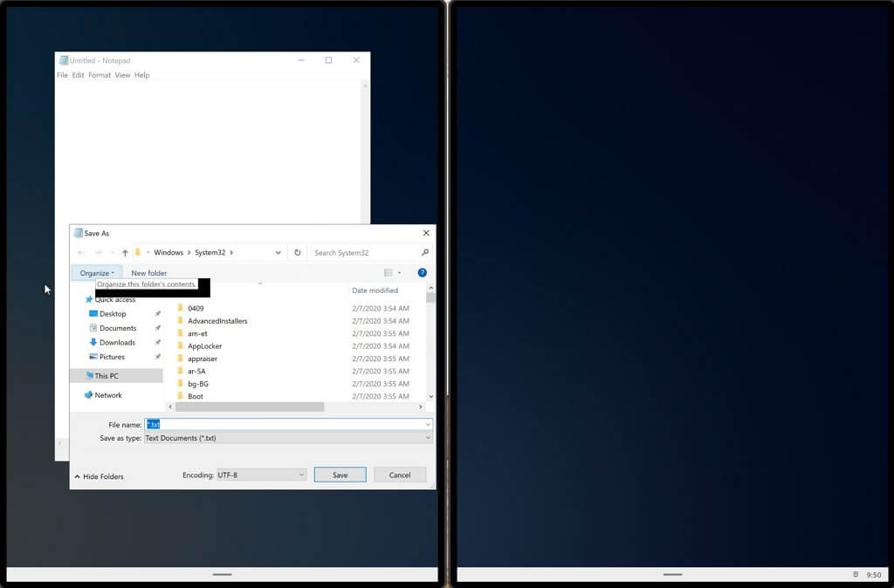
Task: Click the pin icon beside Documents
Action: click(x=158, y=328)
